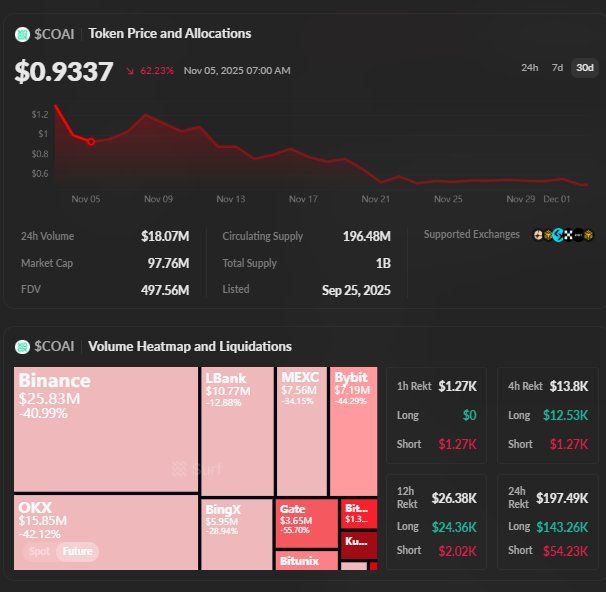The height and width of the screenshot is (592, 606).
Task: Click the 24h Rekt total $197.49K
Action: coord(562,498)
